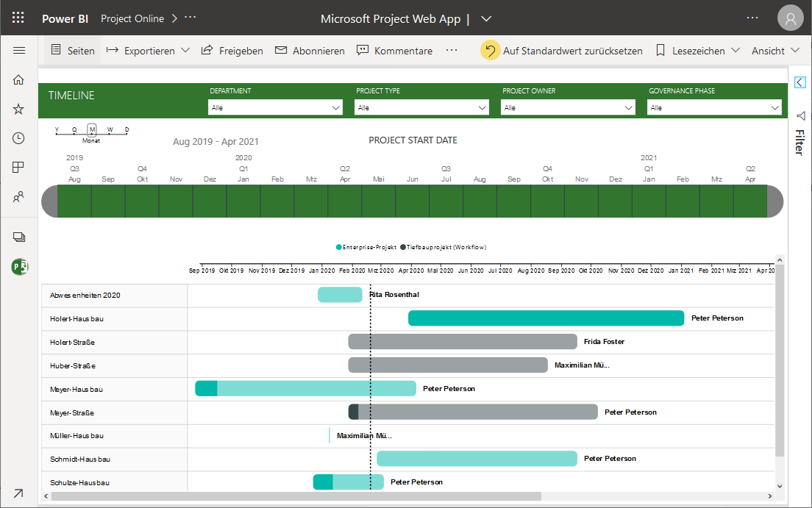Image resolution: width=812 pixels, height=508 pixels.
Task: Go to Home in the left navigation
Action: click(x=18, y=79)
